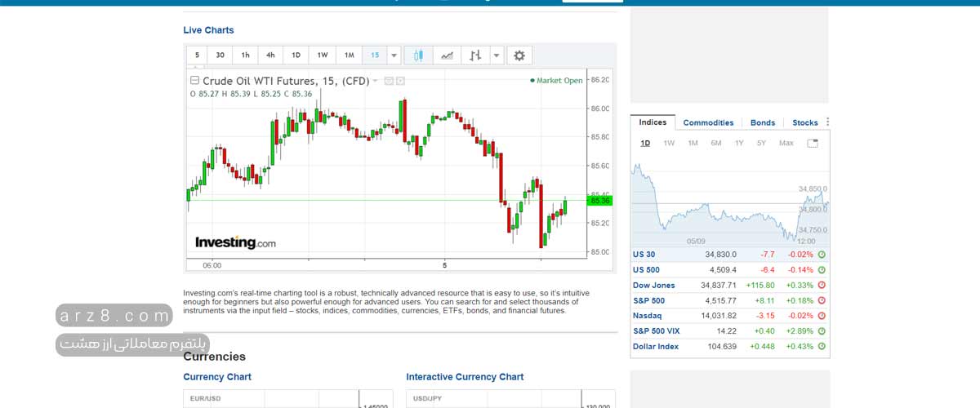The image size is (980, 408).
Task: Open the S&P 500 index link
Action: [649, 300]
